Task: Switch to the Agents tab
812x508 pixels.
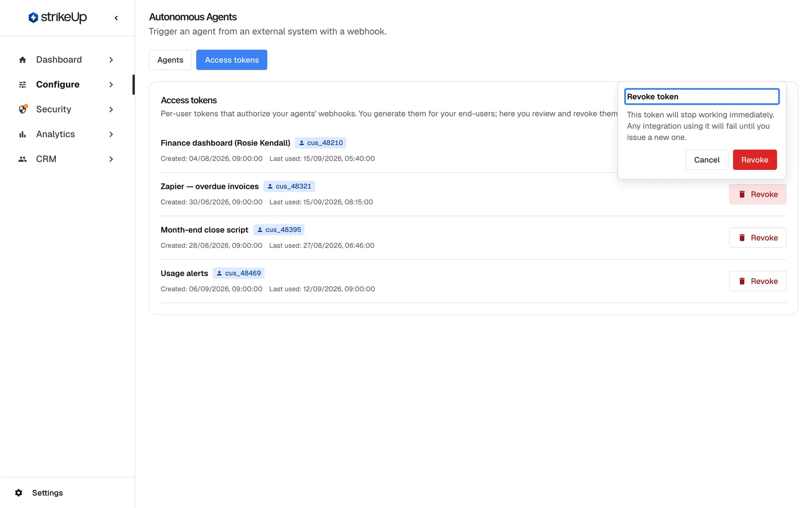Action: [170, 60]
